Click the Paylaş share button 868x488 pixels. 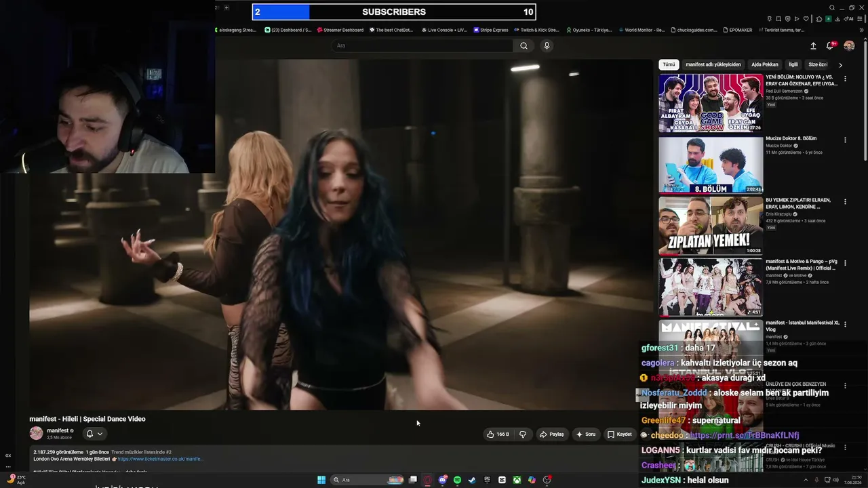pos(551,434)
